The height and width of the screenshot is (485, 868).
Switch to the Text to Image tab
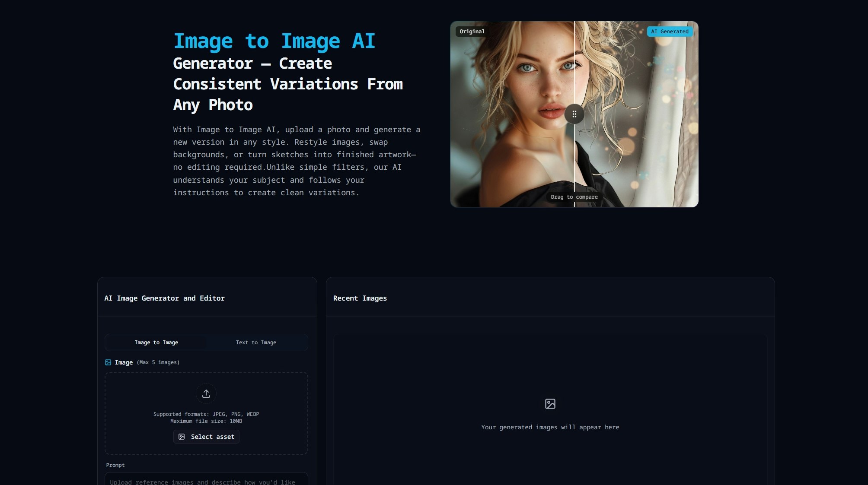[x=256, y=342]
